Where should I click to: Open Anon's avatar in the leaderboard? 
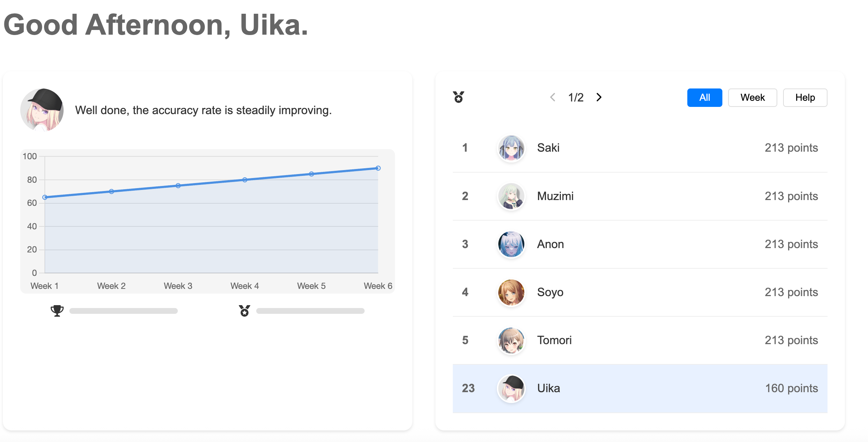pyautogui.click(x=511, y=244)
